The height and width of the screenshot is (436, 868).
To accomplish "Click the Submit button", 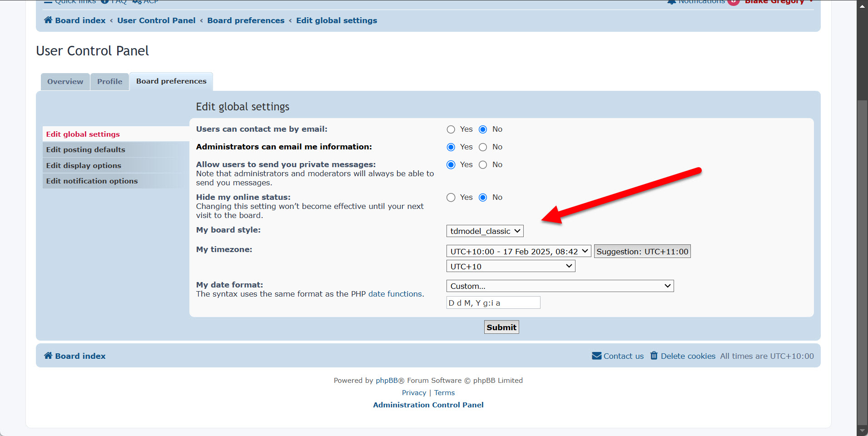I will [x=501, y=327].
